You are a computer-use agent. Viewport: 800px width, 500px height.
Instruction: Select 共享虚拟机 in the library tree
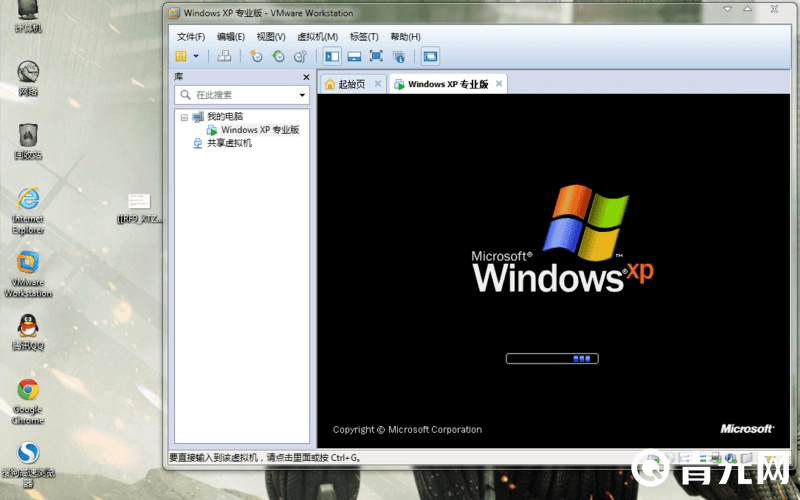pyautogui.click(x=229, y=143)
